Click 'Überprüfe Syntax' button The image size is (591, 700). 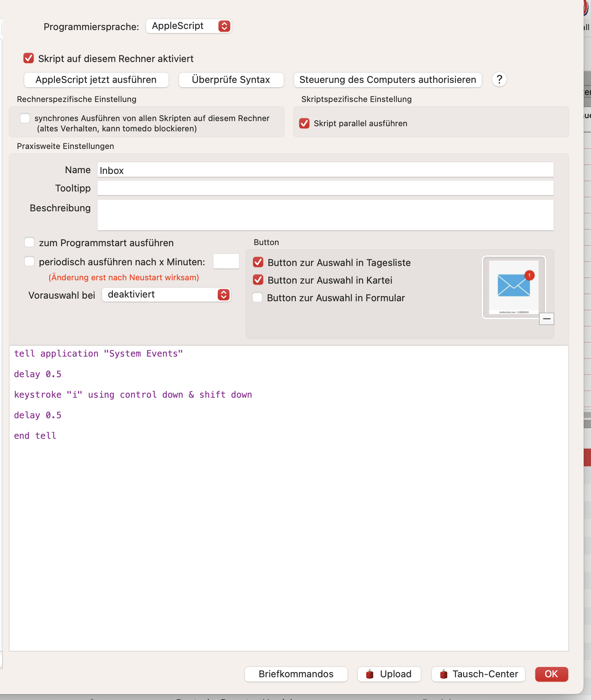coord(231,80)
